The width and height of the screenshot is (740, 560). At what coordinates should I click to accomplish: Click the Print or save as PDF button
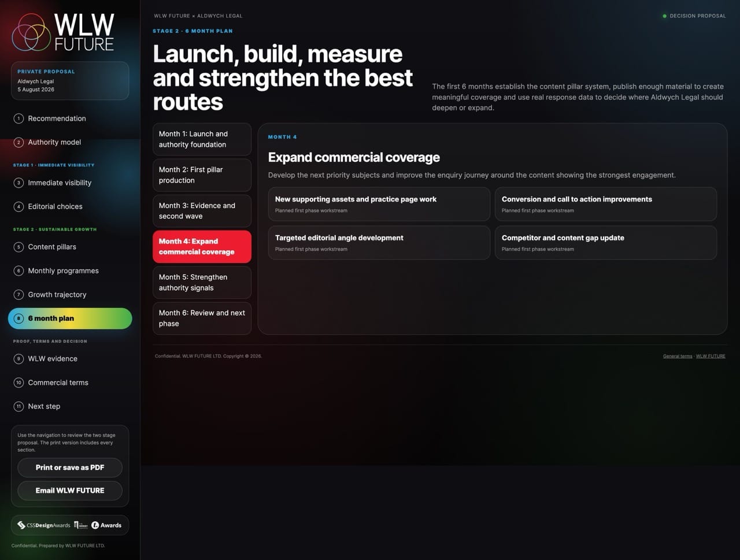(70, 468)
